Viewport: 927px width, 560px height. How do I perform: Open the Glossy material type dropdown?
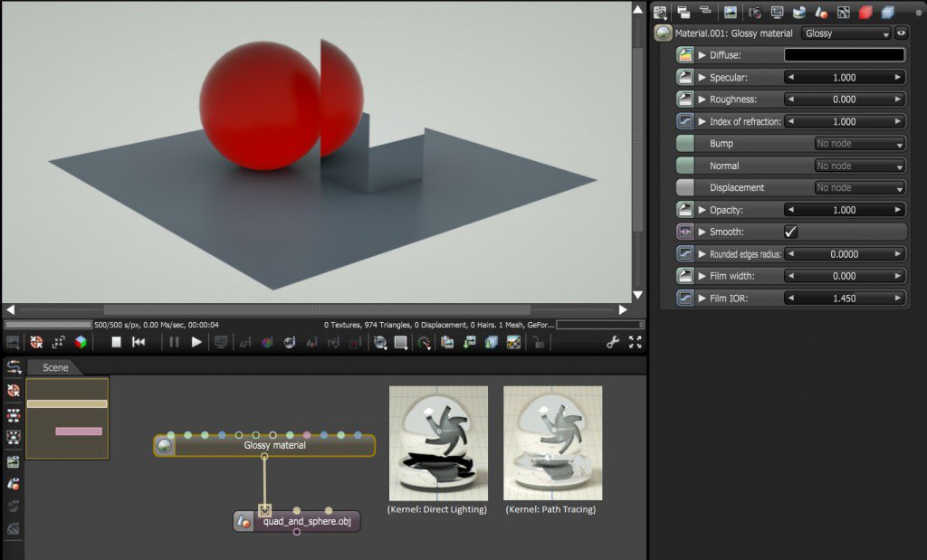[845, 33]
